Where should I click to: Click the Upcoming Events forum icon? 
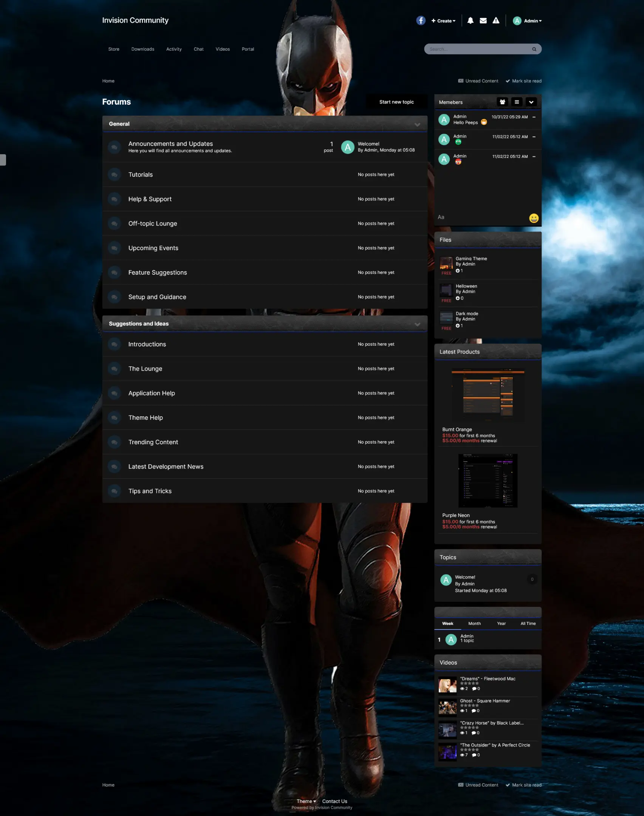pos(114,248)
